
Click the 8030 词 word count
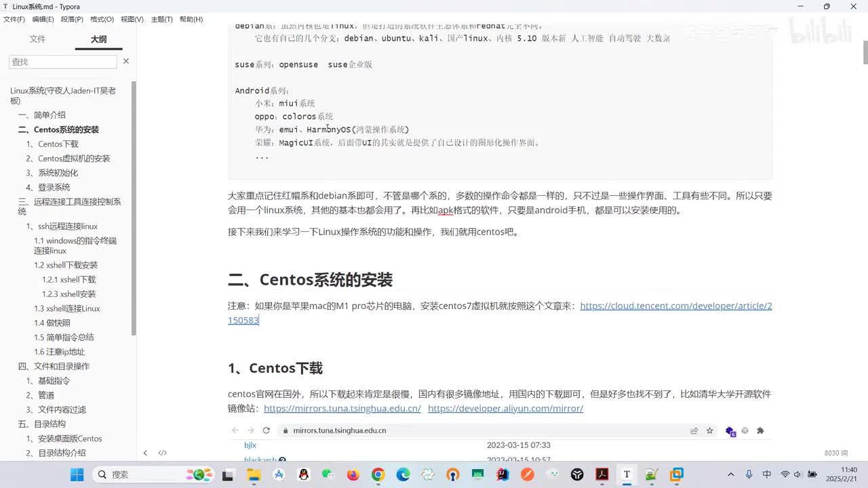click(x=835, y=453)
